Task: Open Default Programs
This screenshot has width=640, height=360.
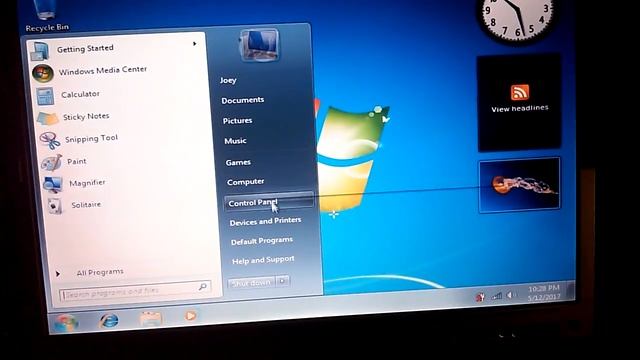Action: coord(262,241)
